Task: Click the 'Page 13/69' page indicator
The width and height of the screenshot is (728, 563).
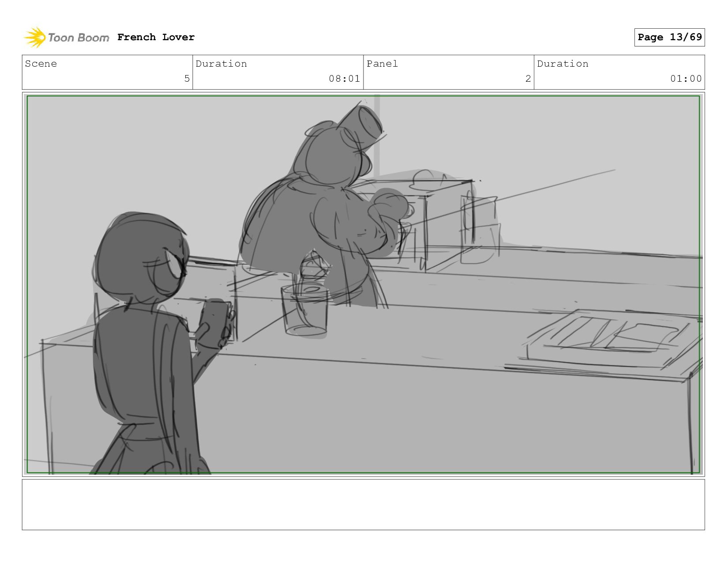Action: [x=669, y=37]
